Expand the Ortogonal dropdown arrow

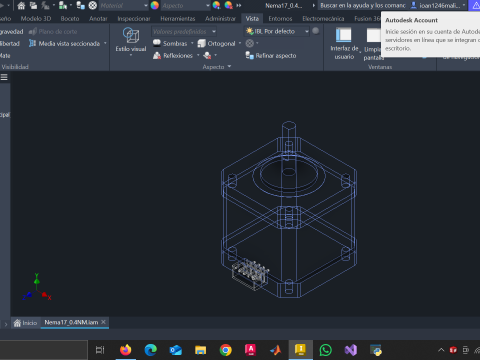240,43
